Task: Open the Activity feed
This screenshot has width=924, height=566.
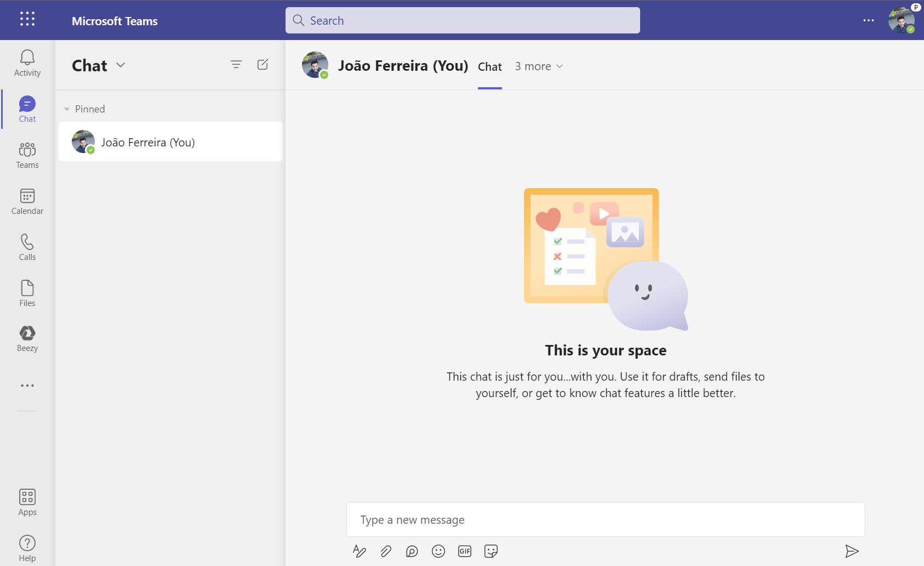Action: [27, 62]
